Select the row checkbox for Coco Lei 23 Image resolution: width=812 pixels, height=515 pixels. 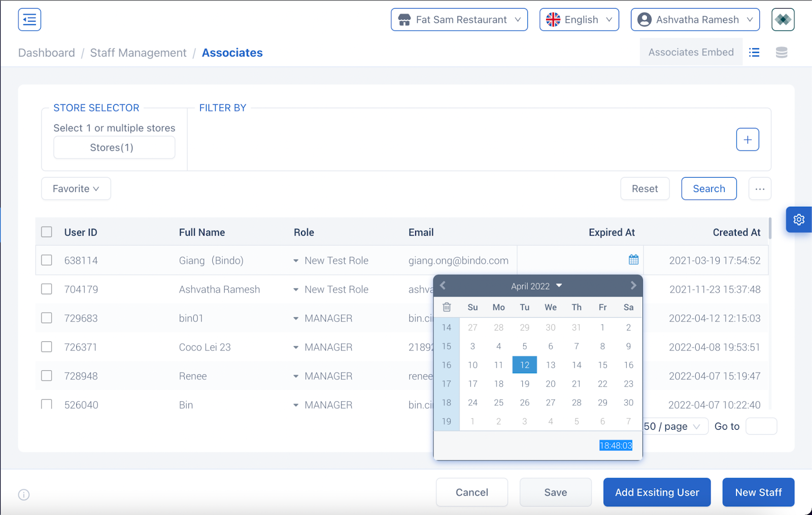tap(47, 347)
